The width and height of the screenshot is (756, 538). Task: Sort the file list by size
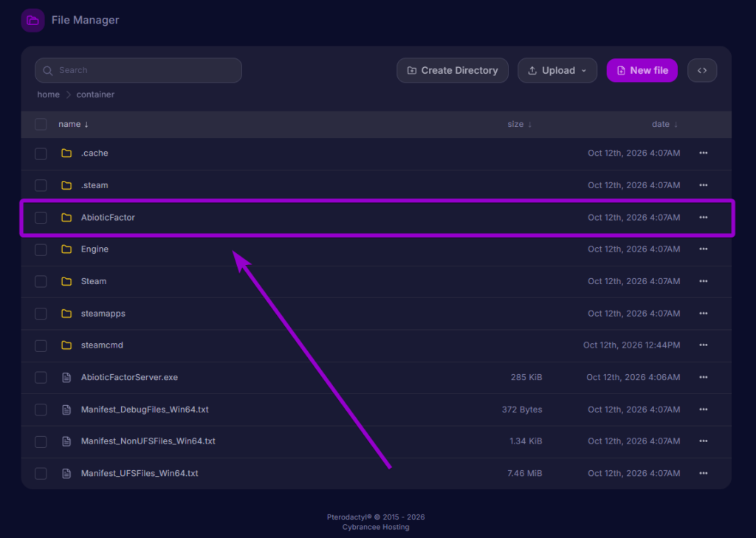pos(519,125)
